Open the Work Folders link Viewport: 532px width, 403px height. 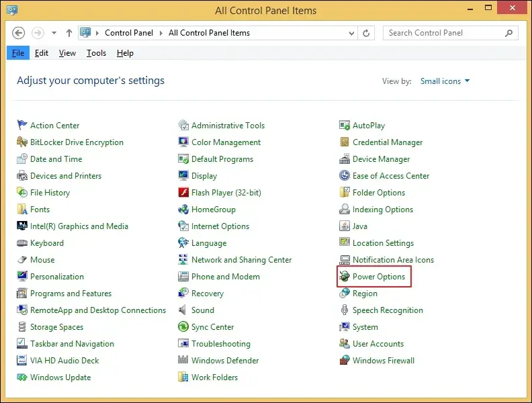coord(214,377)
